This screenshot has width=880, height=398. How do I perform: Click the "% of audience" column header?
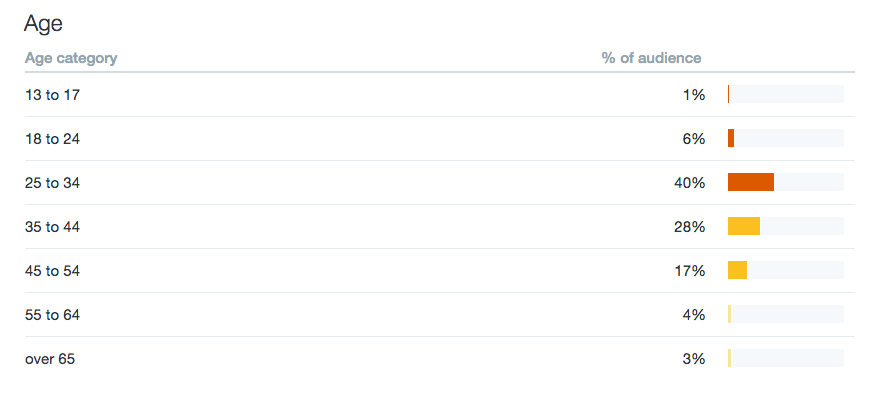pos(651,58)
